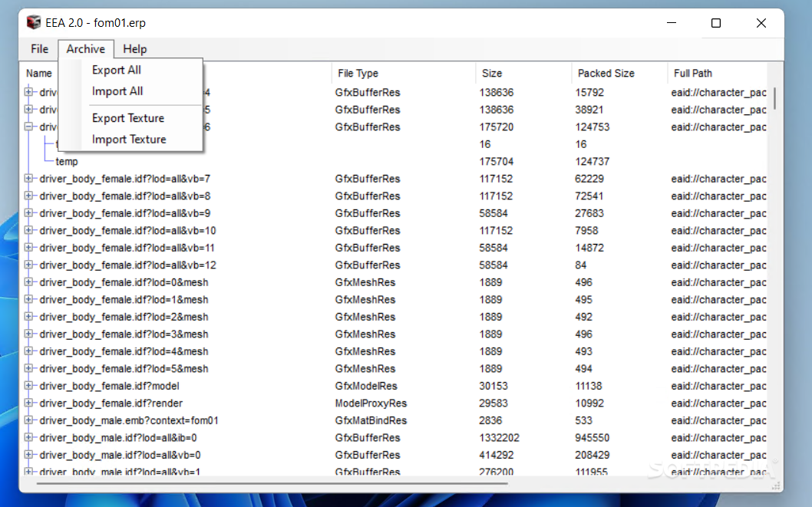The image size is (812, 507).
Task: Expand driver_body_male.idf?lod=all&ib=0 node
Action: coord(28,438)
